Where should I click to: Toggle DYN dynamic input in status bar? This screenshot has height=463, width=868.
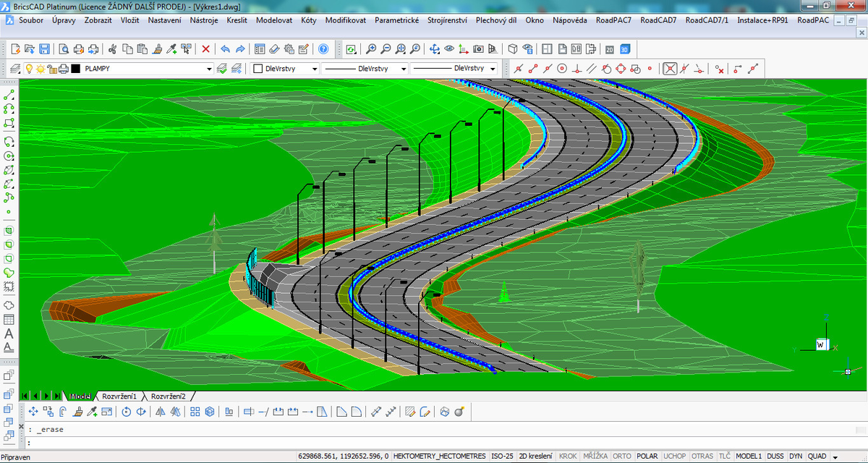click(x=796, y=456)
